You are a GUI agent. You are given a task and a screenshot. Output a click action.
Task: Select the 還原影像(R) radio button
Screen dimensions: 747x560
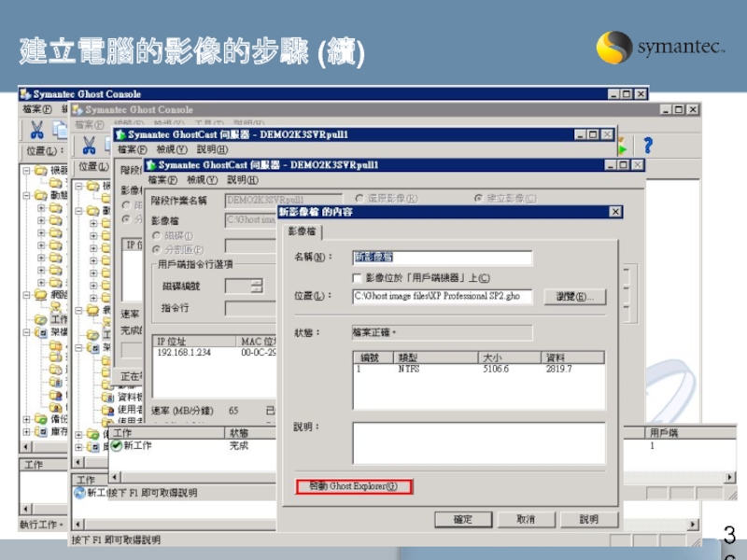359,198
